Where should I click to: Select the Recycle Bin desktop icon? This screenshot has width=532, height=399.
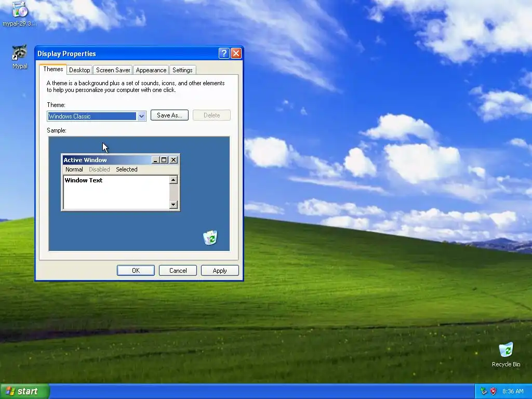506,355
